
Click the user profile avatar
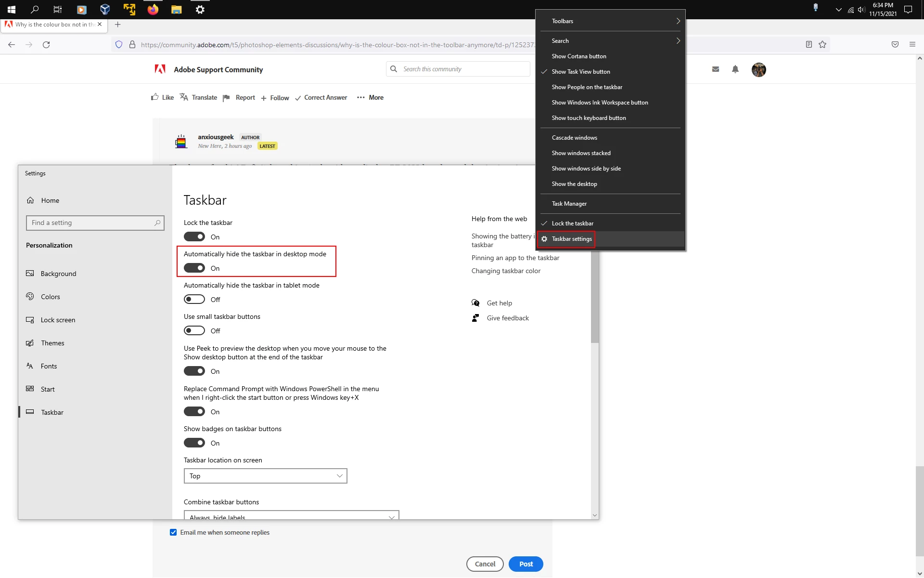(x=758, y=70)
